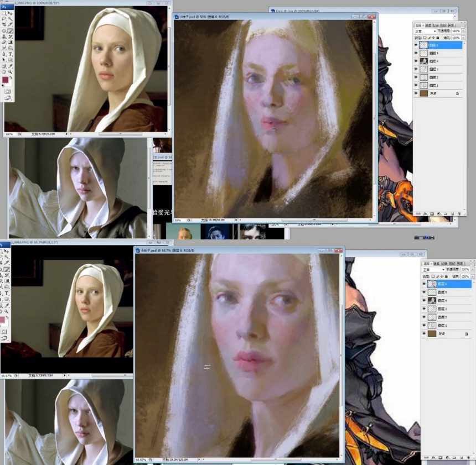The width and height of the screenshot is (476, 465).
Task: Select the Type tool in upper toolbox
Action: (11, 54)
